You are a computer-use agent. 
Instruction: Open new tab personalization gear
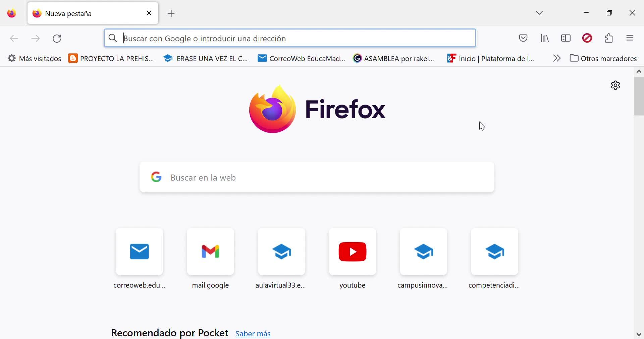(615, 85)
